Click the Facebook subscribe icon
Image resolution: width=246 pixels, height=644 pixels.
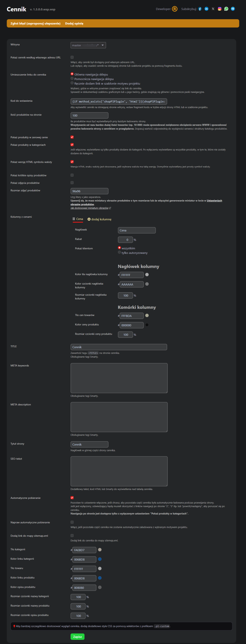pyautogui.click(x=200, y=9)
